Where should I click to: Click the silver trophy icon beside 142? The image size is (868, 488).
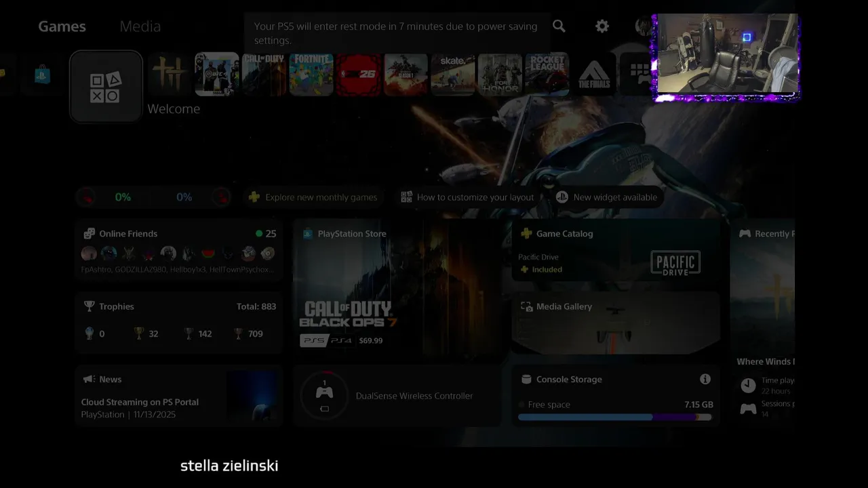click(x=189, y=333)
